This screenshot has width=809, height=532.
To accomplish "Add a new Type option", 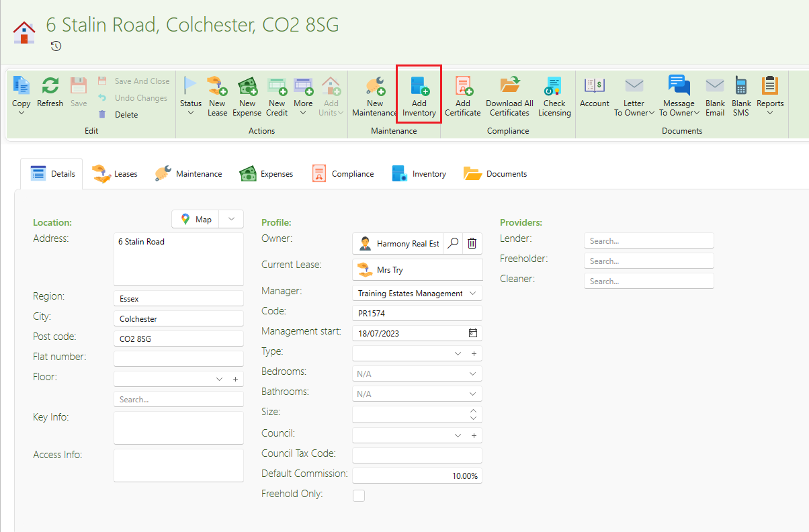I will [473, 353].
